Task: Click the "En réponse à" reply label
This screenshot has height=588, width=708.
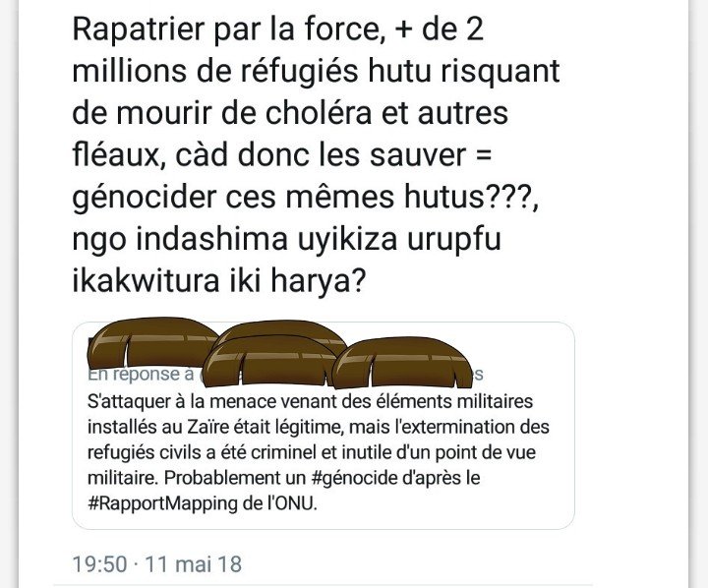Action: 141,375
